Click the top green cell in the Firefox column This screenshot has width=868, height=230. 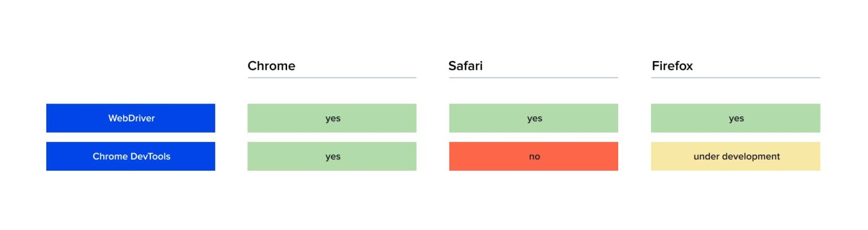tap(735, 118)
